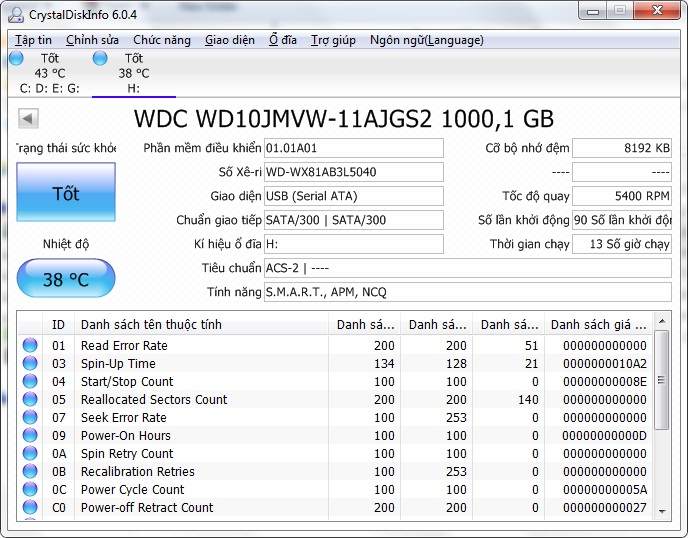Image resolution: width=688 pixels, height=538 pixels.
Task: Click the status circle for Power-off Retract Count
Action: tap(30, 507)
